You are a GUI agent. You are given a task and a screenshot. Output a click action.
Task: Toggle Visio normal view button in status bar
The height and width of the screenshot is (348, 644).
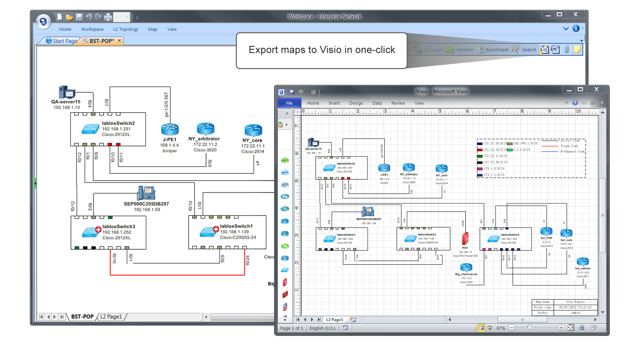[x=481, y=328]
